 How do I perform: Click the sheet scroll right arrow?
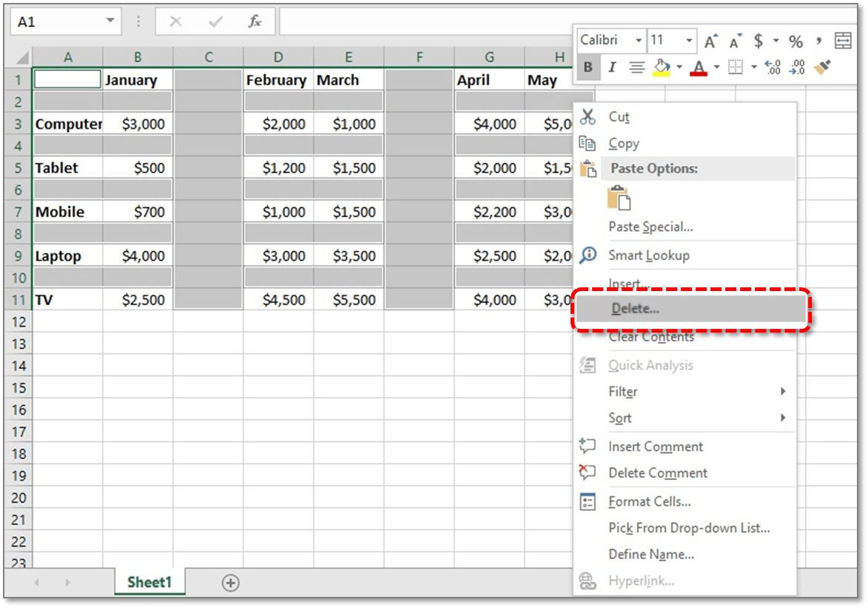click(x=67, y=583)
